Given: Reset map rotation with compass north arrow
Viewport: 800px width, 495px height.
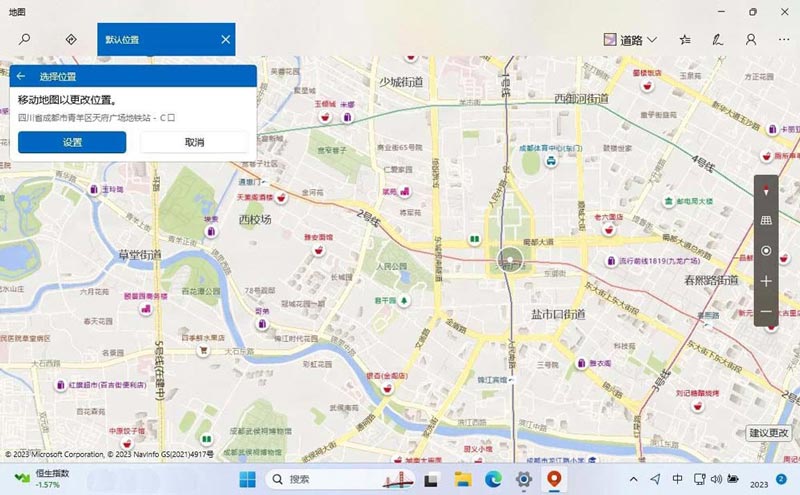Looking at the screenshot, I should pos(766,189).
